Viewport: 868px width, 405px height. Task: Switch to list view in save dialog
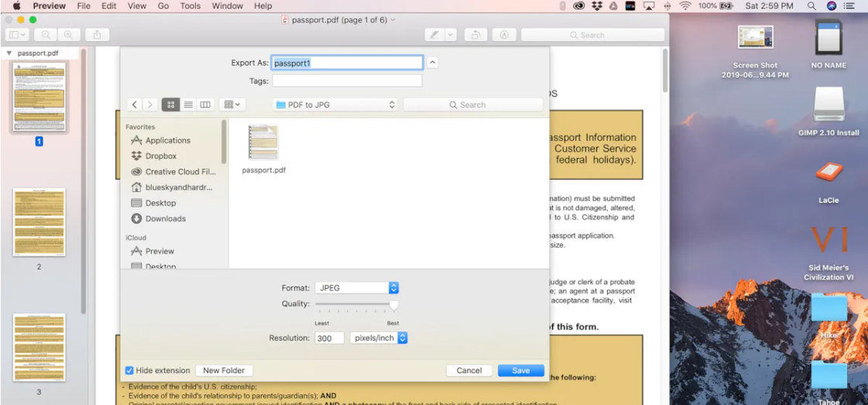click(x=188, y=105)
